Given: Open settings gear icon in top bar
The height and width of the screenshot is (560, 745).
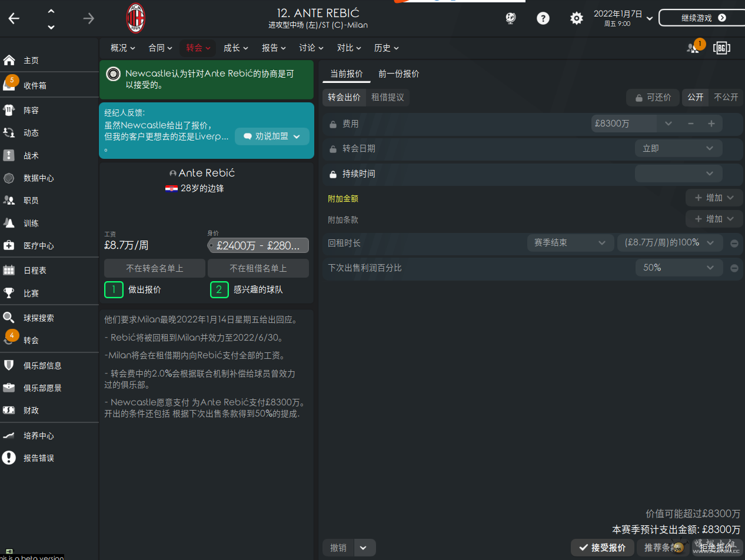Looking at the screenshot, I should tap(576, 18).
